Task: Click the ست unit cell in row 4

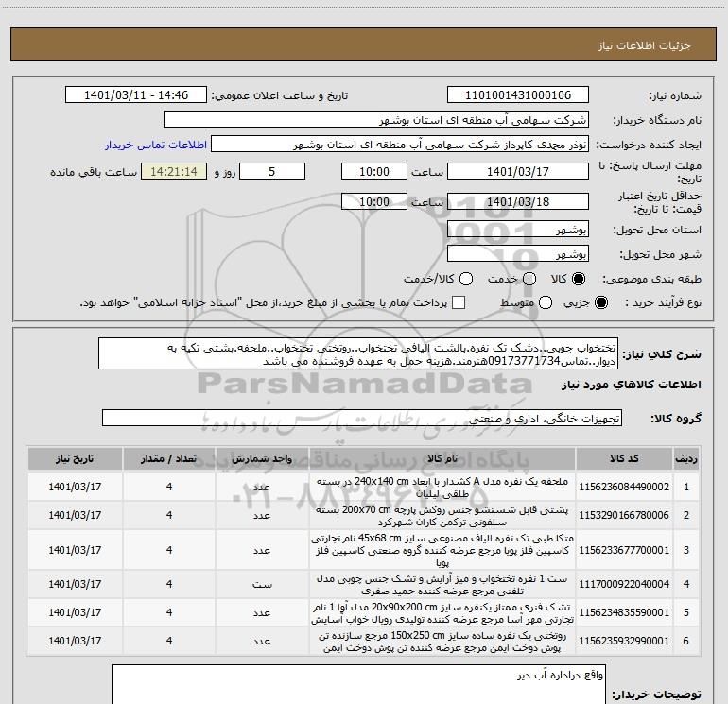Action: pyautogui.click(x=262, y=584)
